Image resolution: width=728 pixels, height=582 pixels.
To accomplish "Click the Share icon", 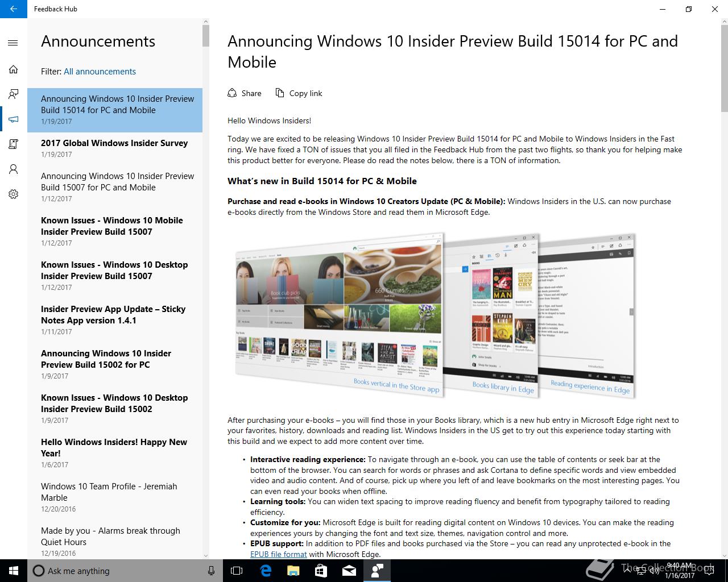I will (232, 93).
